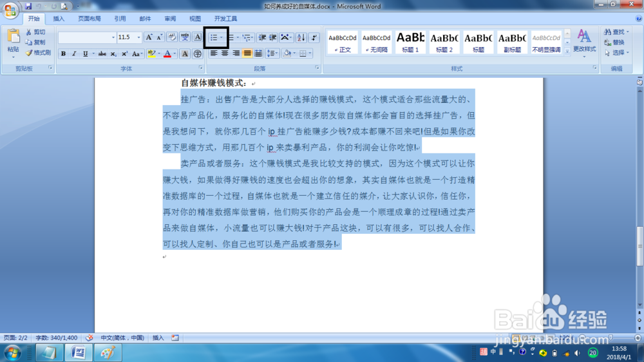Apply 标题 1 heading style
Image resolution: width=644 pixels, height=362 pixels.
coord(410,43)
